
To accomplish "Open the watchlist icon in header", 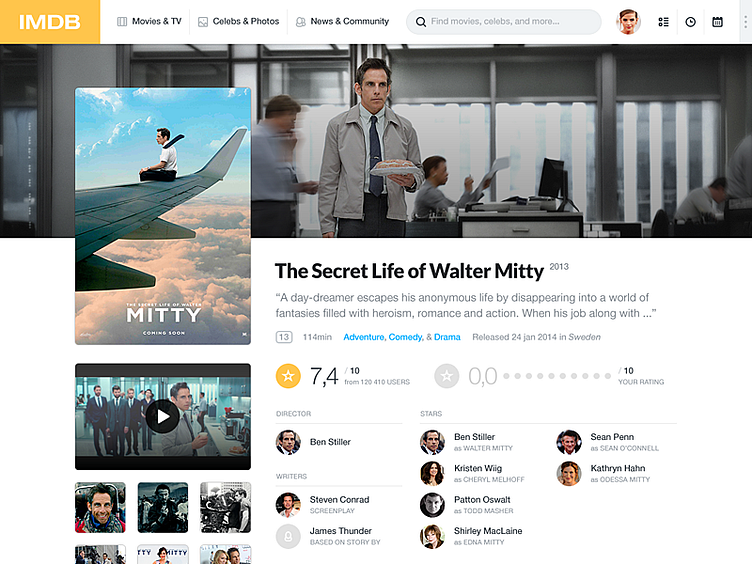I will pyautogui.click(x=663, y=22).
